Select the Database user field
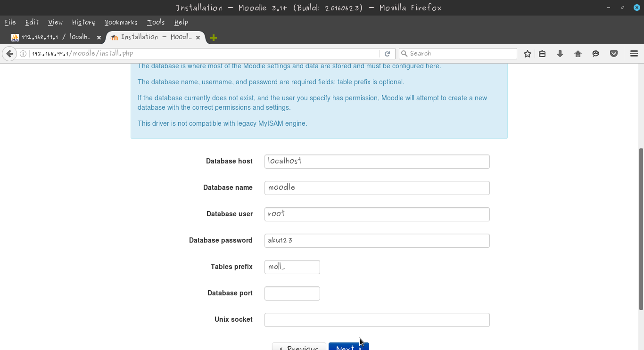The image size is (644, 350). coord(377,214)
